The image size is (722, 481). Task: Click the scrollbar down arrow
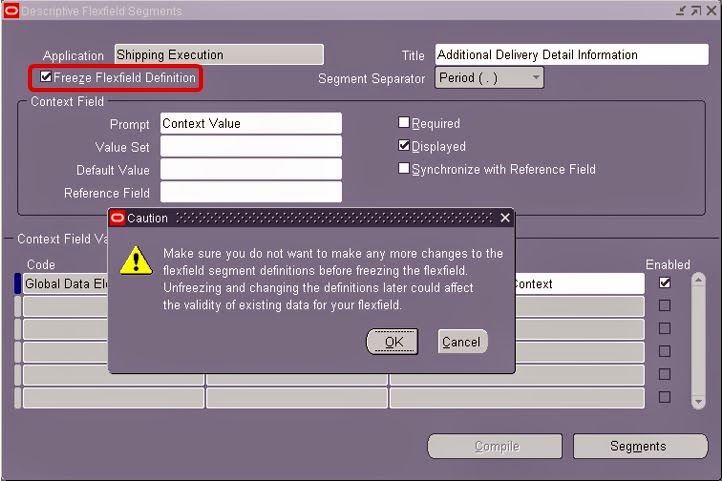[699, 402]
